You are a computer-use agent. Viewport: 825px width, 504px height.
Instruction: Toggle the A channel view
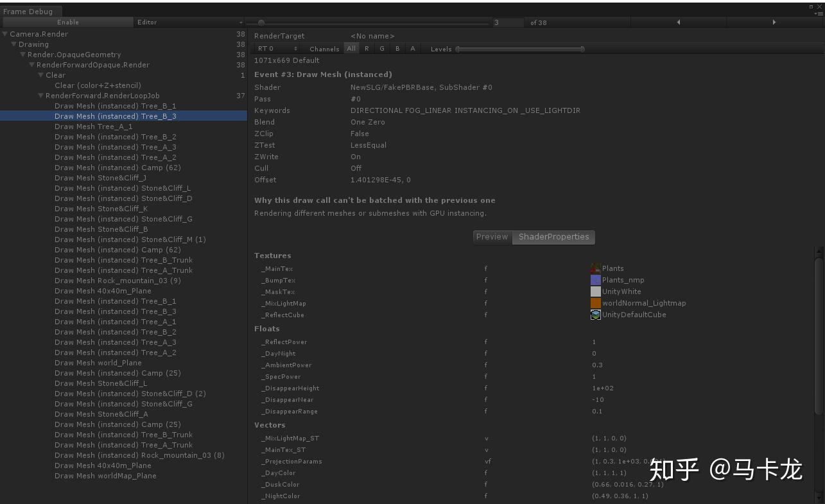click(412, 48)
